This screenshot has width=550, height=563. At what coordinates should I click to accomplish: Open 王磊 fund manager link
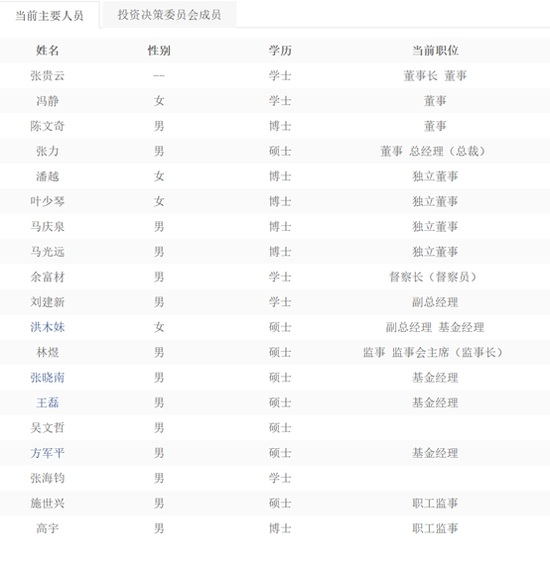[x=47, y=403]
